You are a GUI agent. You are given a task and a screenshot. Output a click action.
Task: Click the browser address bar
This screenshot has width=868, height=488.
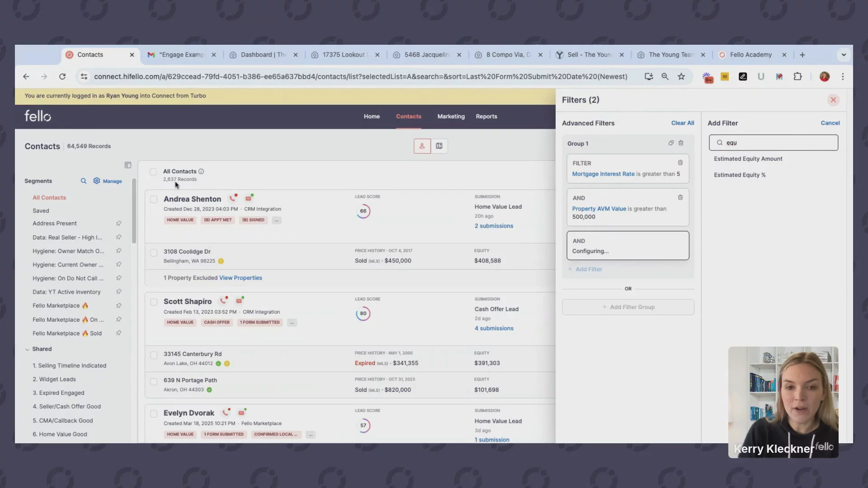[360, 77]
